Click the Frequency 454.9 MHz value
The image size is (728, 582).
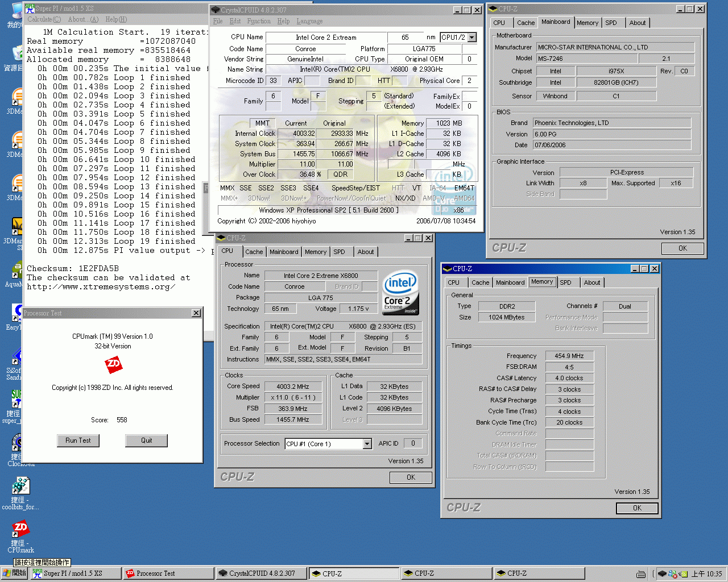(x=569, y=356)
